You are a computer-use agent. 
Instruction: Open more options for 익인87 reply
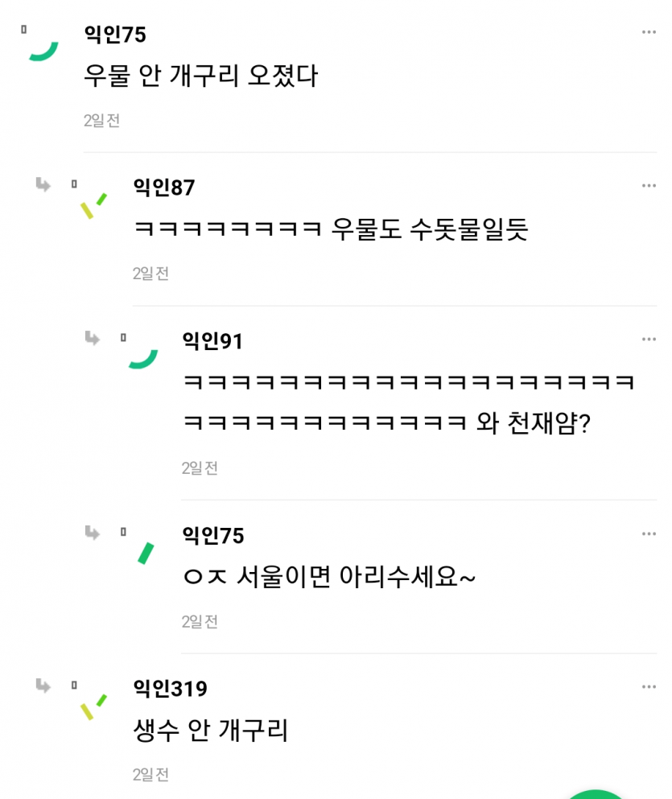(x=649, y=186)
